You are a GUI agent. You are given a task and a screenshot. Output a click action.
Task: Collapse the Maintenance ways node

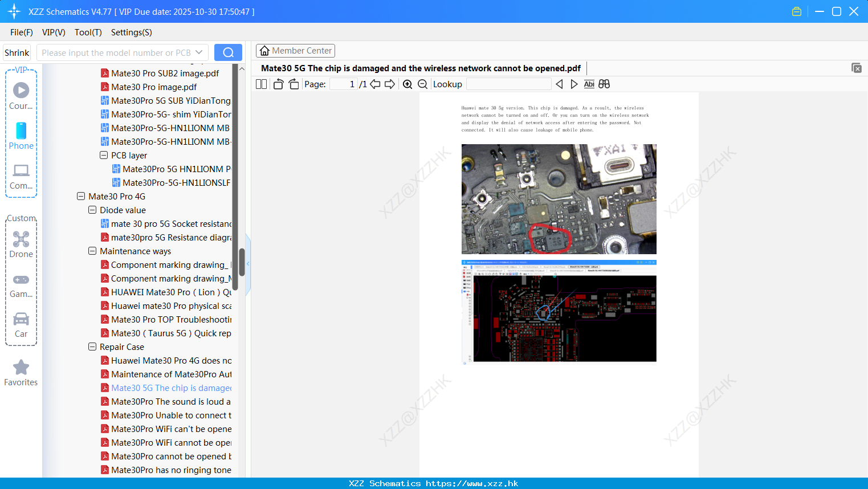(x=92, y=251)
